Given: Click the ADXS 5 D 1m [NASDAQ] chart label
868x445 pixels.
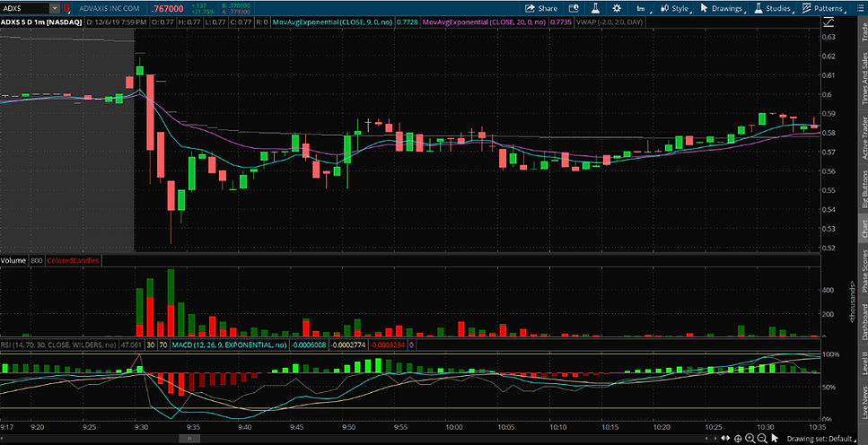Looking at the screenshot, I should 41,22.
